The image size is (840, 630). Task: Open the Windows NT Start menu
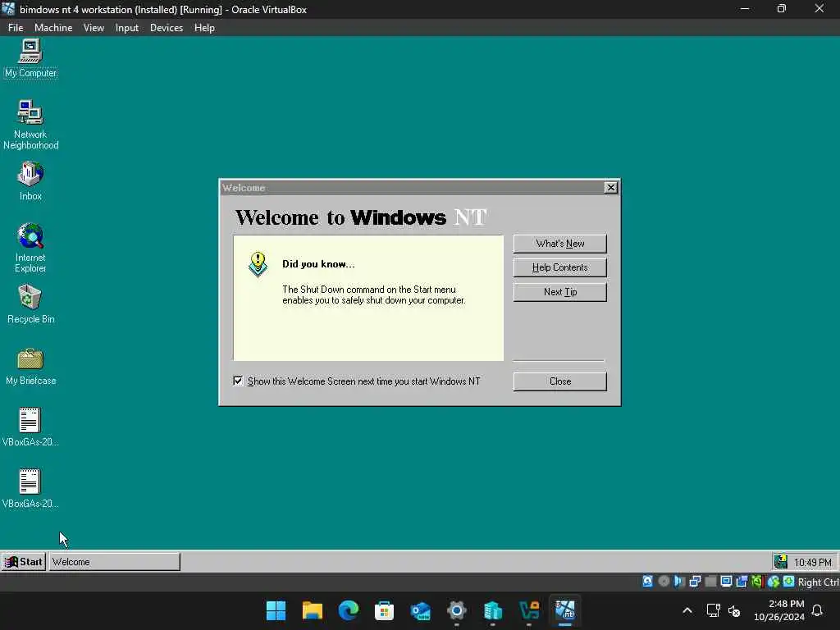point(24,562)
